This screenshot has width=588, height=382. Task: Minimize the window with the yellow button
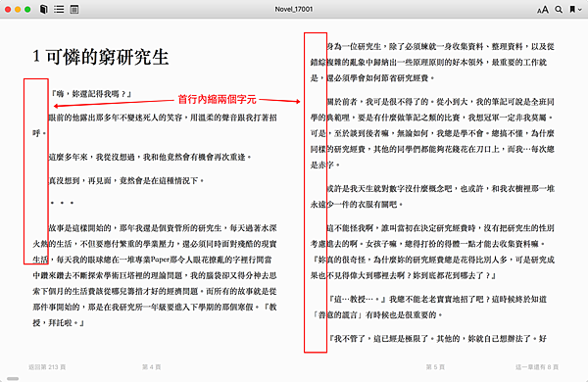coord(18,10)
